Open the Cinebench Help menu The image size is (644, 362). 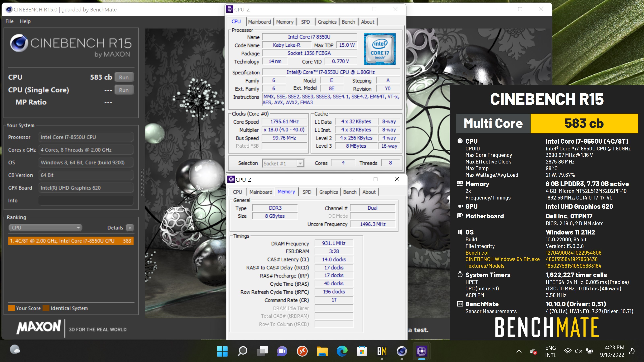pyautogui.click(x=25, y=21)
